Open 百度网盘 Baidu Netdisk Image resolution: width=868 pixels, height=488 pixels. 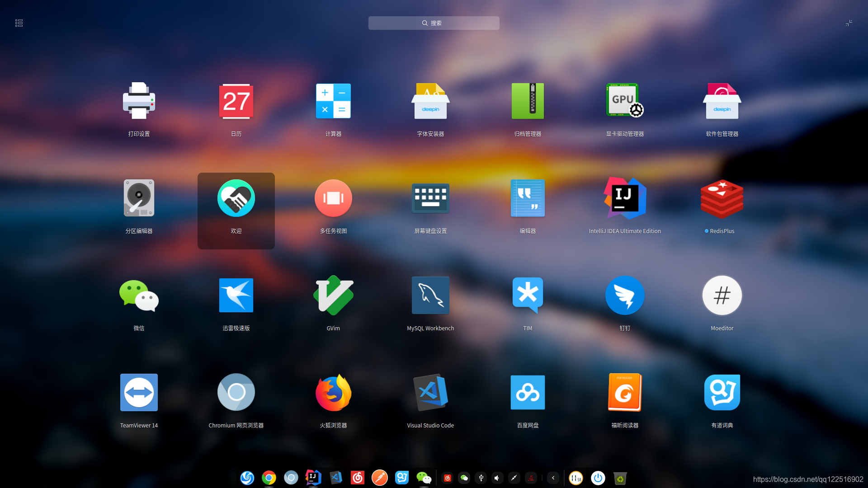point(528,392)
